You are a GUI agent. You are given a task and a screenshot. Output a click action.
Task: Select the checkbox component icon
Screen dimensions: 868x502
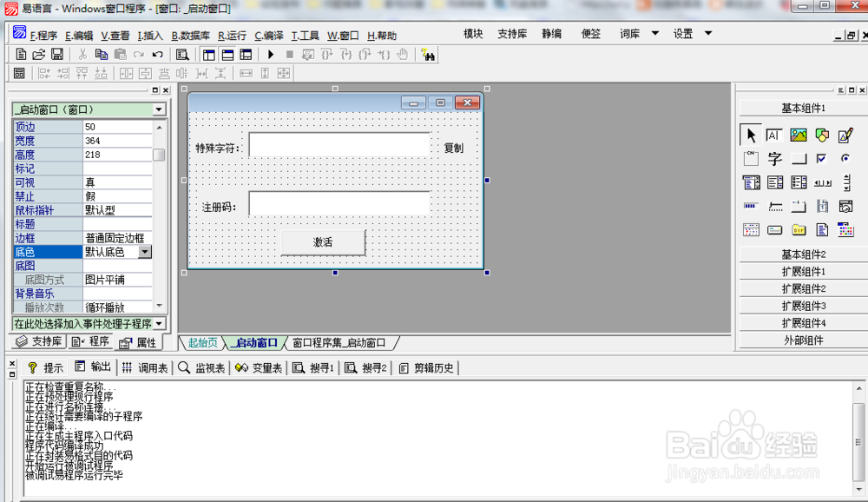[x=821, y=158]
